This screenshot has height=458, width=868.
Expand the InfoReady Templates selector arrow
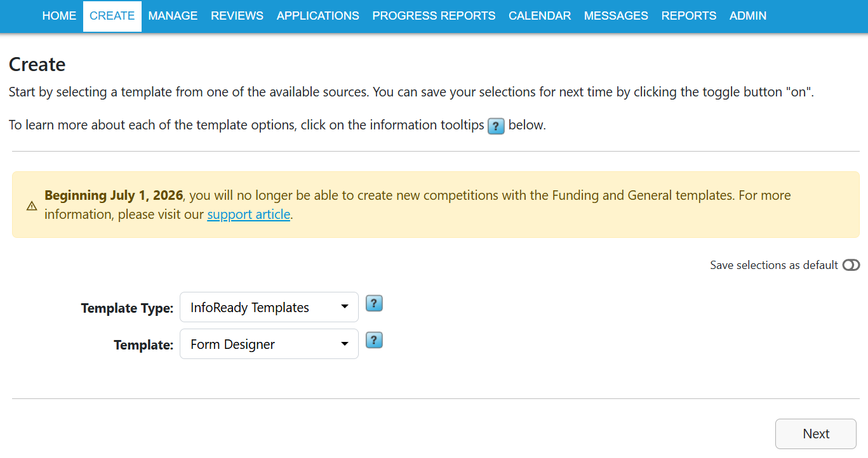[346, 307]
